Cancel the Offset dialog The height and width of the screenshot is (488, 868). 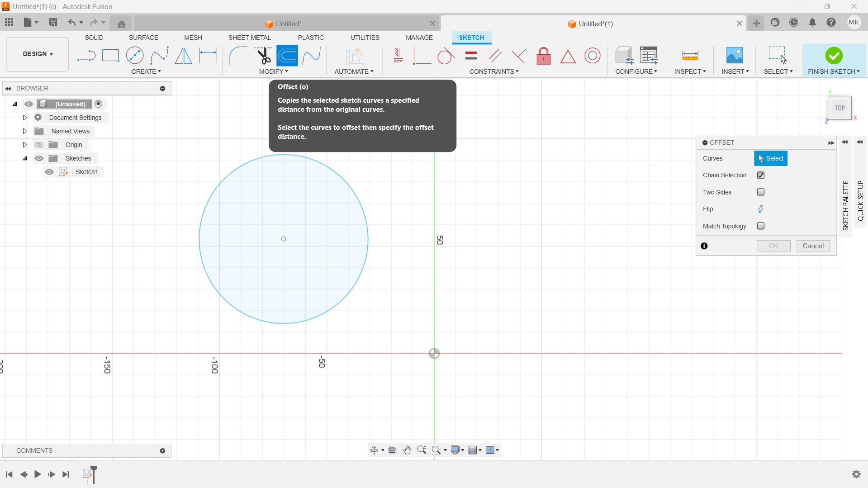pyautogui.click(x=813, y=246)
